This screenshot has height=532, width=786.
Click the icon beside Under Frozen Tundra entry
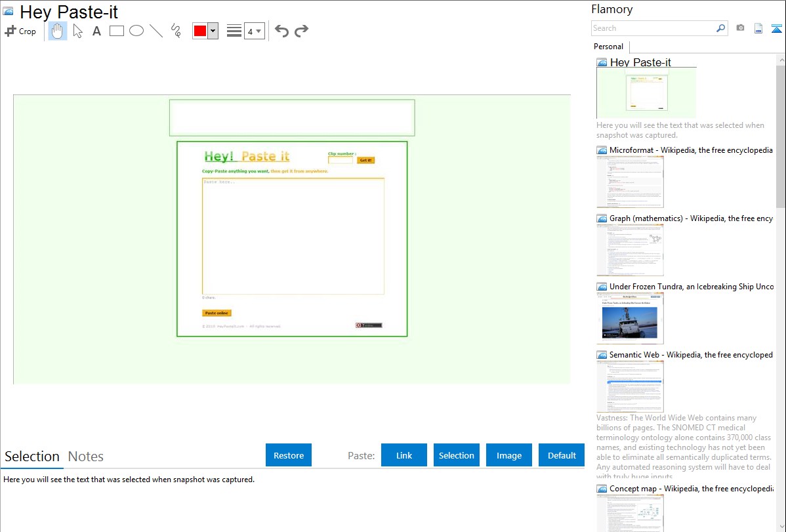(x=602, y=287)
